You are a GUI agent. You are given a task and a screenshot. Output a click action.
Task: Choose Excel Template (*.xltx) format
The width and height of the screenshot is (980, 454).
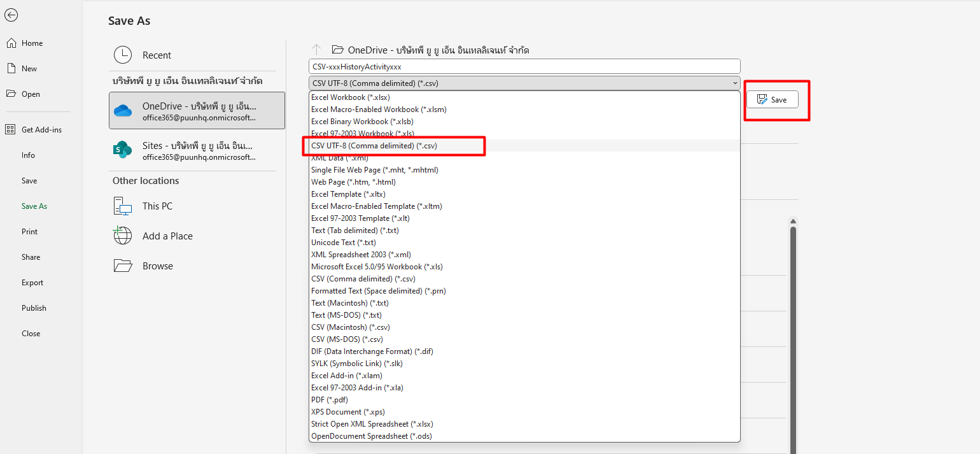(x=524, y=194)
